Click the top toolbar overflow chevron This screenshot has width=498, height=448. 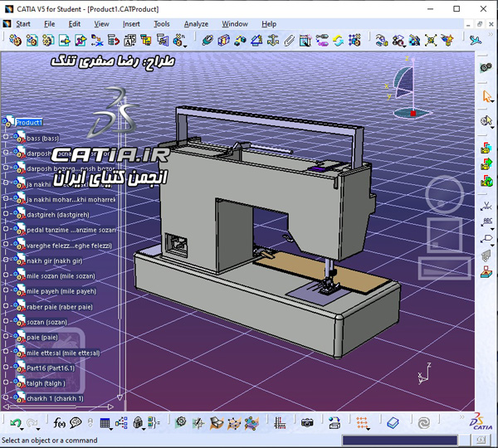tap(491, 34)
